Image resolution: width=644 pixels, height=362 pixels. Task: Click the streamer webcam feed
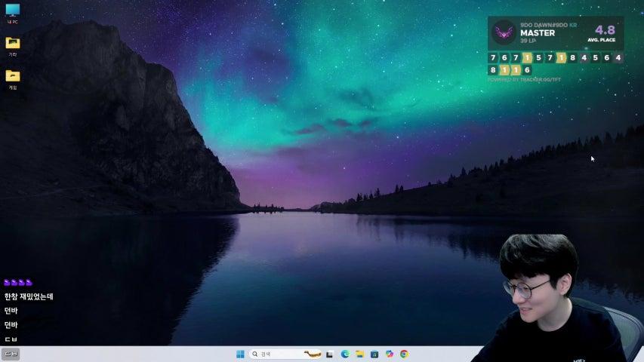(x=557, y=298)
